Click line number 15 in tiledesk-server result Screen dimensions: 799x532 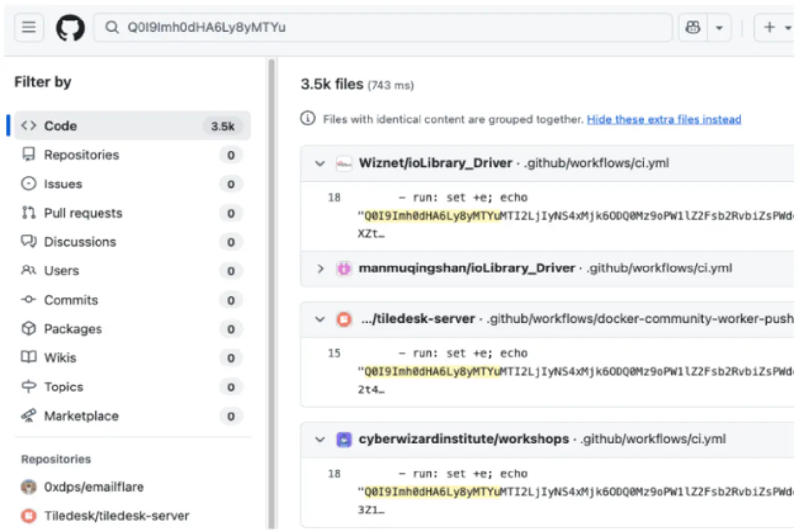pyautogui.click(x=335, y=353)
